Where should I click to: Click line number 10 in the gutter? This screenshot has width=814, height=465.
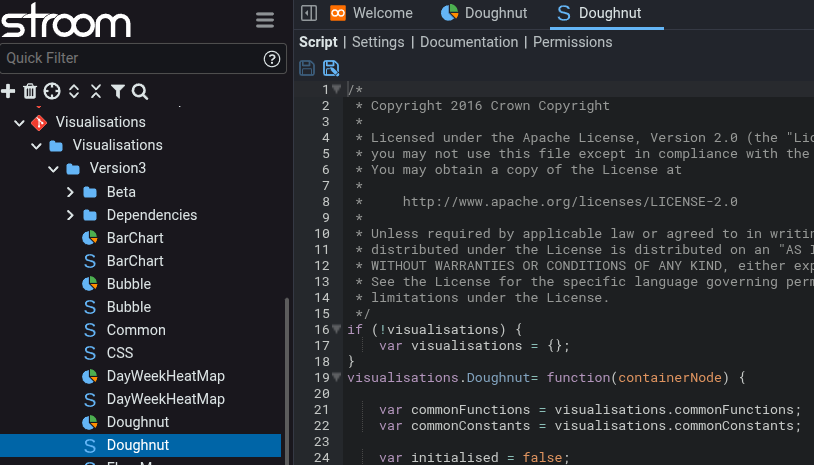click(x=321, y=234)
